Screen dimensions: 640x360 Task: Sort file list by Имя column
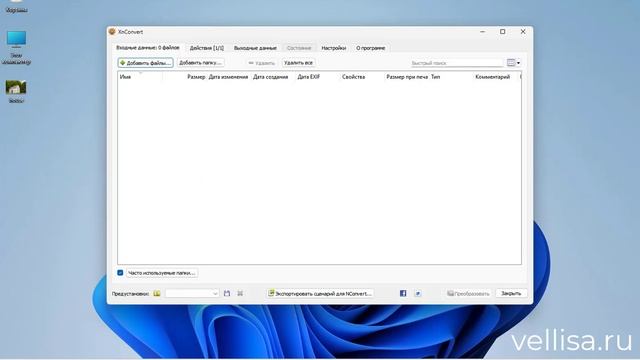tap(140, 77)
